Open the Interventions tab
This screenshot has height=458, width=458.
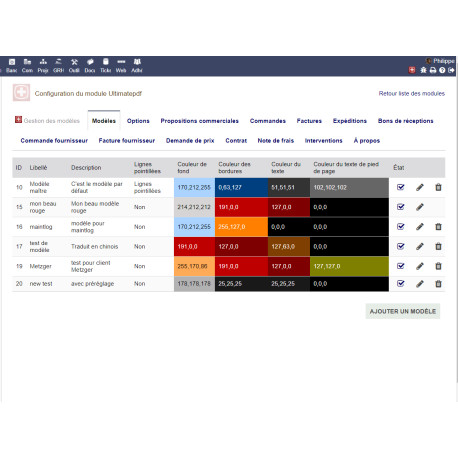coord(323,141)
